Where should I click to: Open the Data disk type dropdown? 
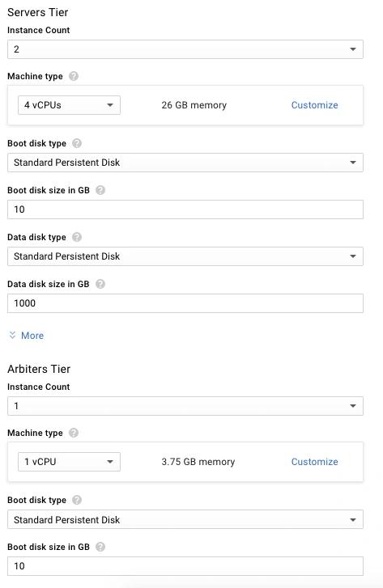pos(185,256)
